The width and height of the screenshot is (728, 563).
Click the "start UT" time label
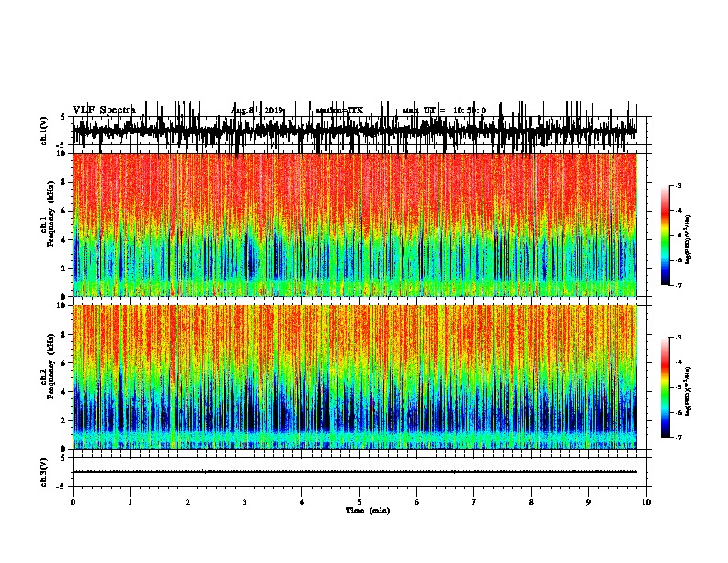pyautogui.click(x=444, y=110)
